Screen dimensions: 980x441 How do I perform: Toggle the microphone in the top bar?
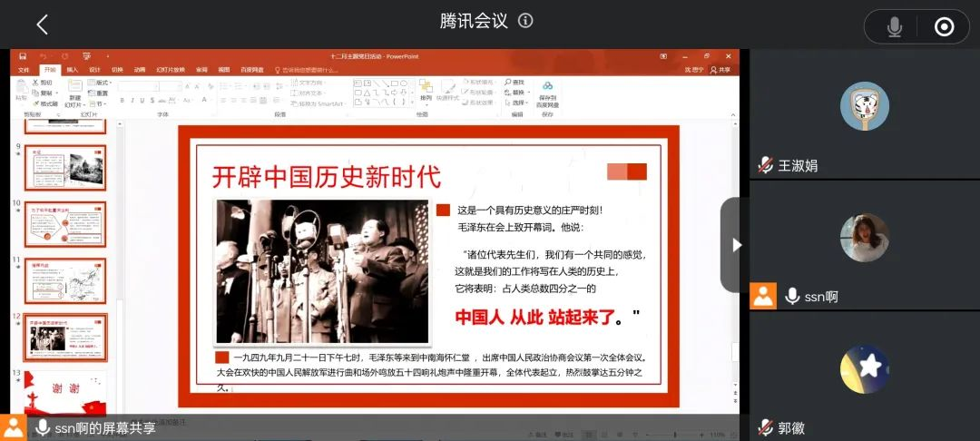click(x=895, y=27)
